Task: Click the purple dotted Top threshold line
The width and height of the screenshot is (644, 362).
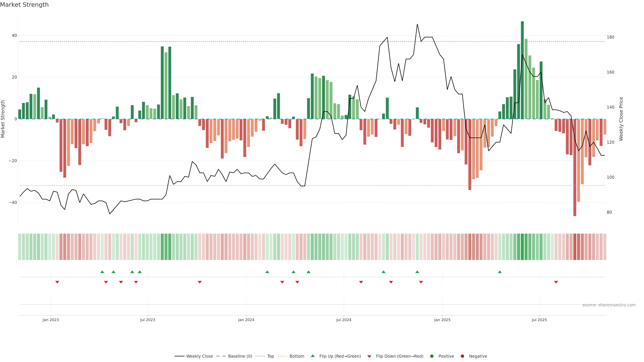Action: click(x=250, y=41)
